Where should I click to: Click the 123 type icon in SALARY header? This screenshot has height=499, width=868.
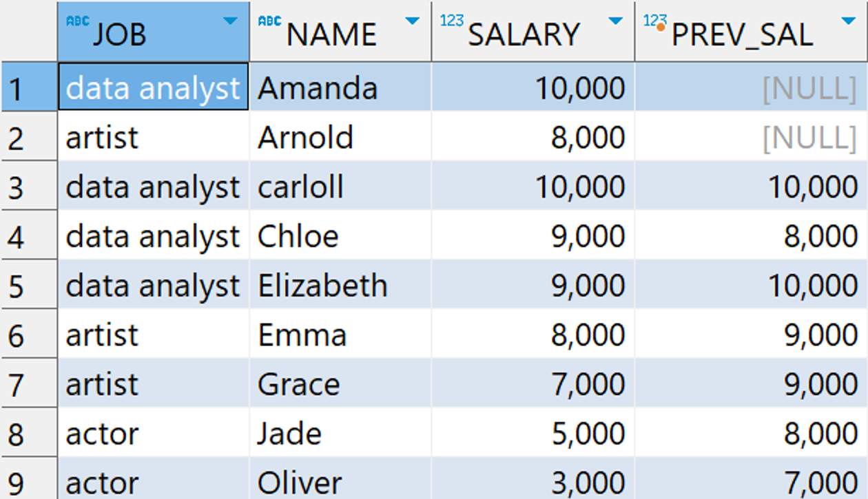click(x=451, y=21)
